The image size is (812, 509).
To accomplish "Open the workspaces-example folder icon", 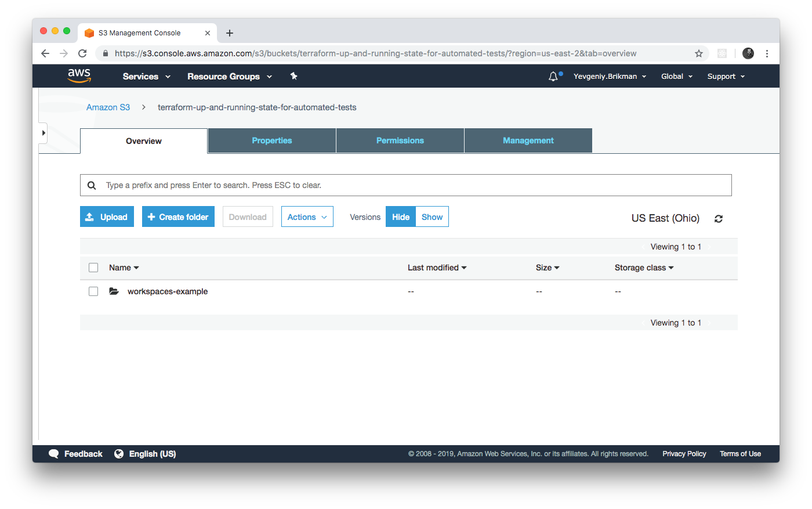I will click(114, 291).
